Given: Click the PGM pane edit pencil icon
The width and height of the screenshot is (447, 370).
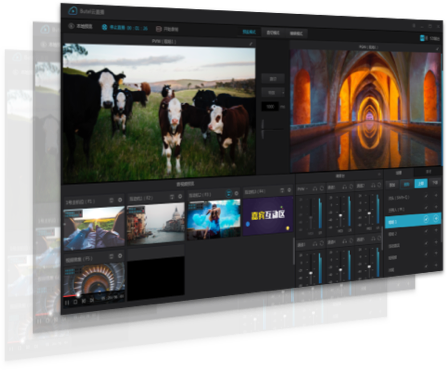Looking at the screenshot, I should point(437,49).
